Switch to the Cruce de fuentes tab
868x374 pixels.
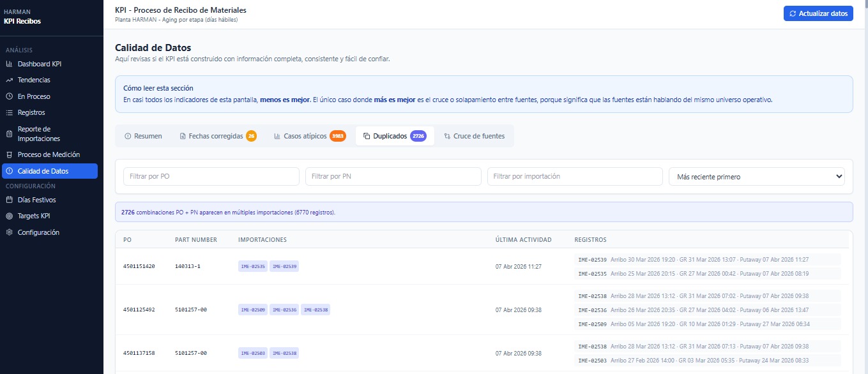click(x=474, y=135)
